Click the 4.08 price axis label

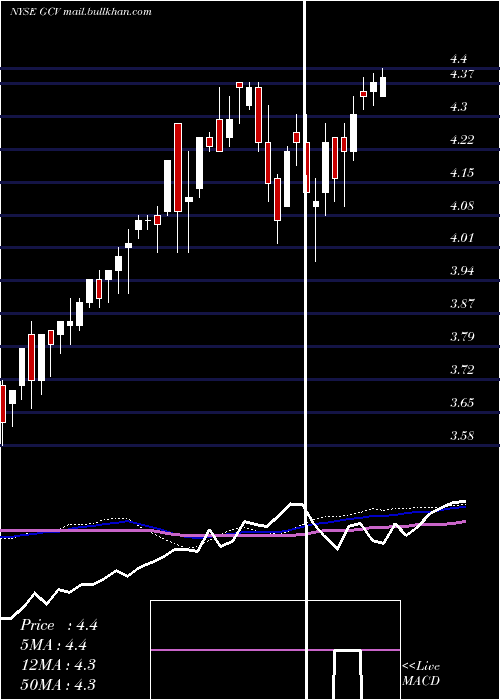(462, 206)
